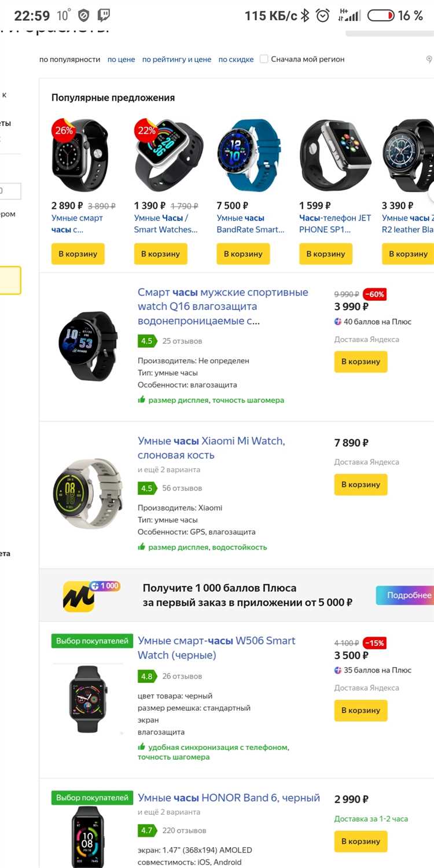Sort by 'по скидке'

tap(236, 59)
